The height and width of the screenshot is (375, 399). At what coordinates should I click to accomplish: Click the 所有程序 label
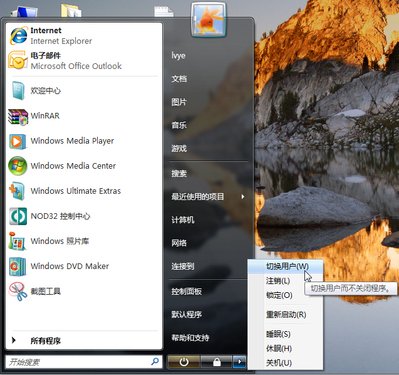pos(46,341)
